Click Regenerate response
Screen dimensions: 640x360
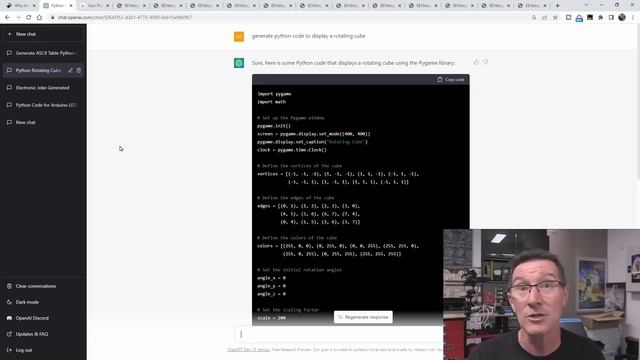tap(363, 317)
